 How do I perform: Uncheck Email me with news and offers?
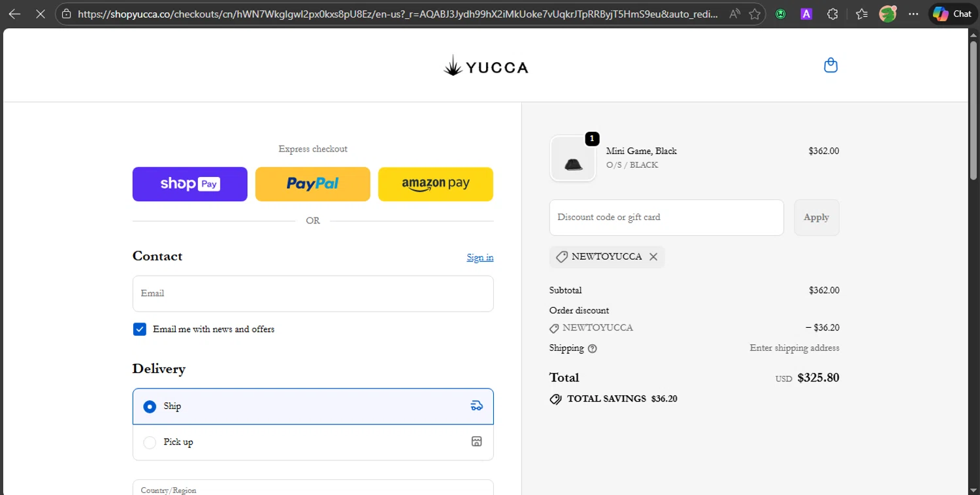coord(139,329)
